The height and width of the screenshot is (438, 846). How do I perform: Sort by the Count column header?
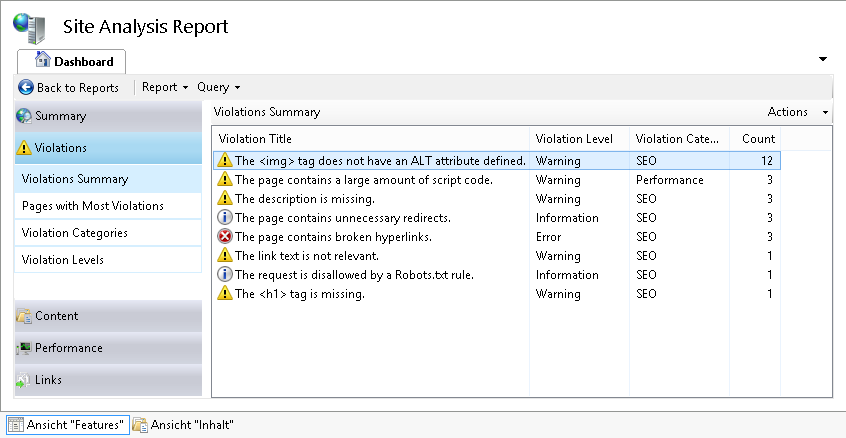(757, 139)
